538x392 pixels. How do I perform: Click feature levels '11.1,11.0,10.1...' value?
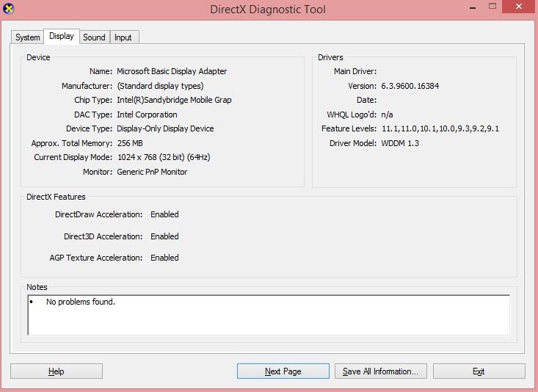click(x=440, y=128)
